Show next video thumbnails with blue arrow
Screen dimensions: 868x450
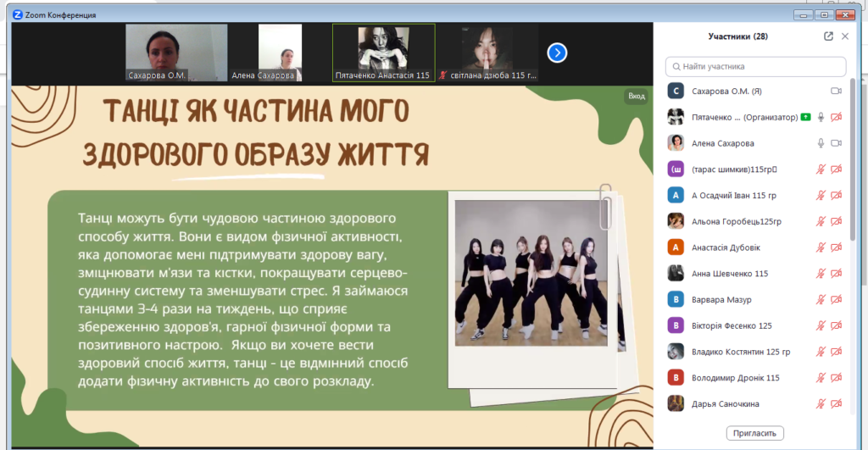(557, 53)
